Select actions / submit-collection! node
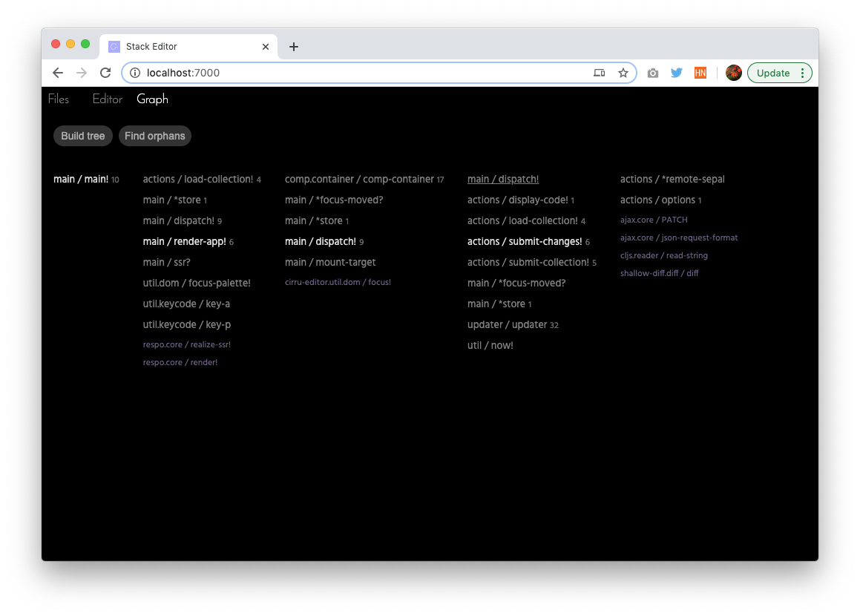Image resolution: width=860 pixels, height=616 pixels. [532, 263]
